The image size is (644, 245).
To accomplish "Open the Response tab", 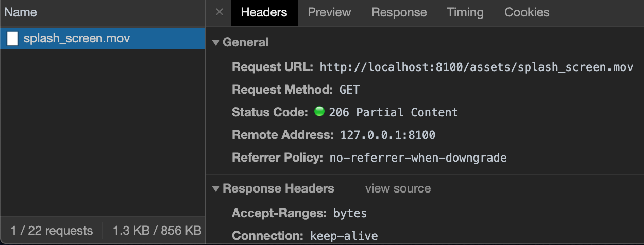I will click(x=399, y=12).
